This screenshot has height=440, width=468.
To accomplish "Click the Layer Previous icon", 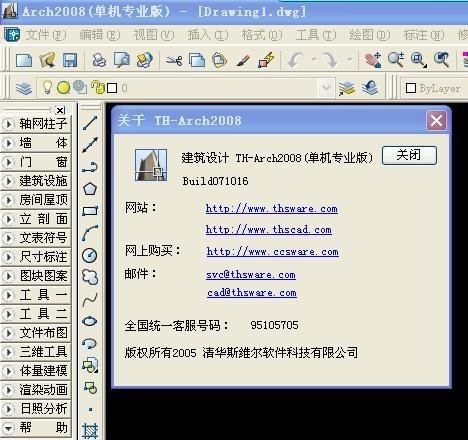I will tap(370, 88).
